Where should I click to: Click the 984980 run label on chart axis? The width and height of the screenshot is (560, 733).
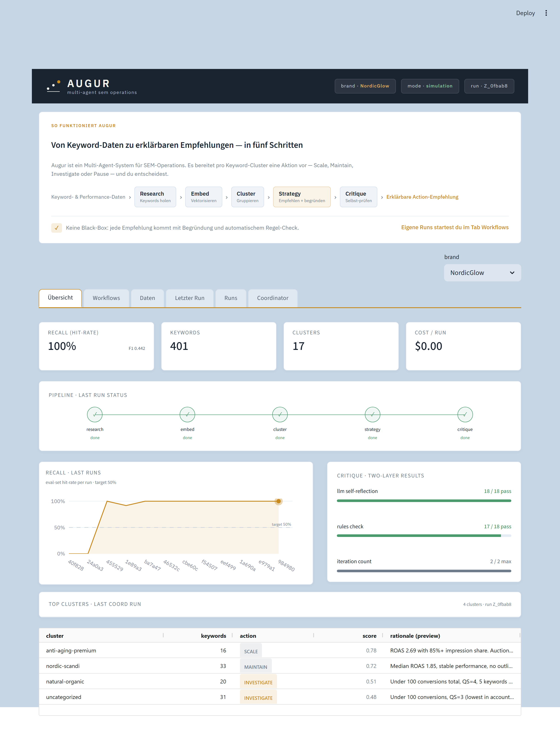pyautogui.click(x=286, y=566)
